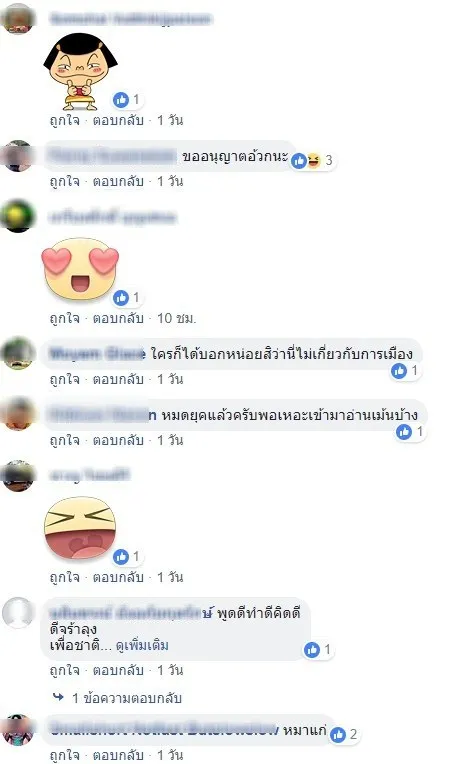Expand the 1 ข้อความตอบกลับ reply thread

(x=127, y=698)
